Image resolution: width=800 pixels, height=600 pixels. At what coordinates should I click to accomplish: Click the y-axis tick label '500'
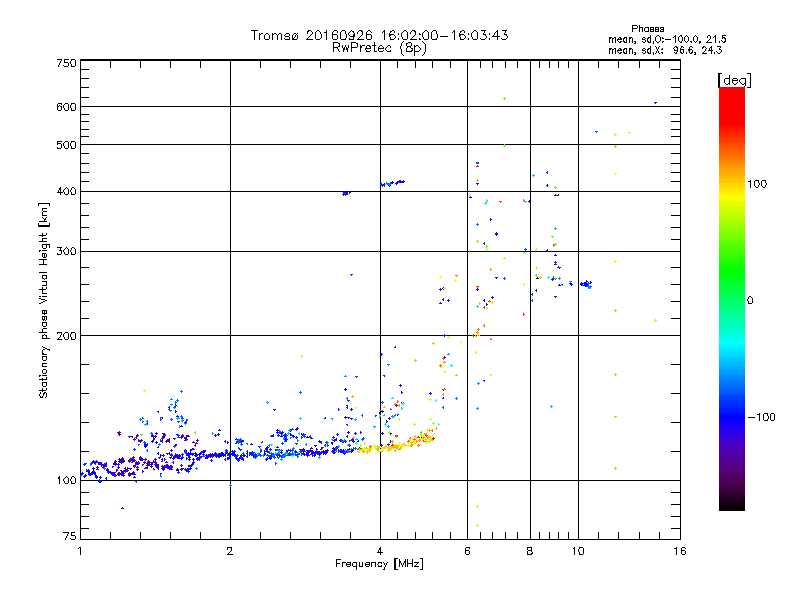point(66,145)
